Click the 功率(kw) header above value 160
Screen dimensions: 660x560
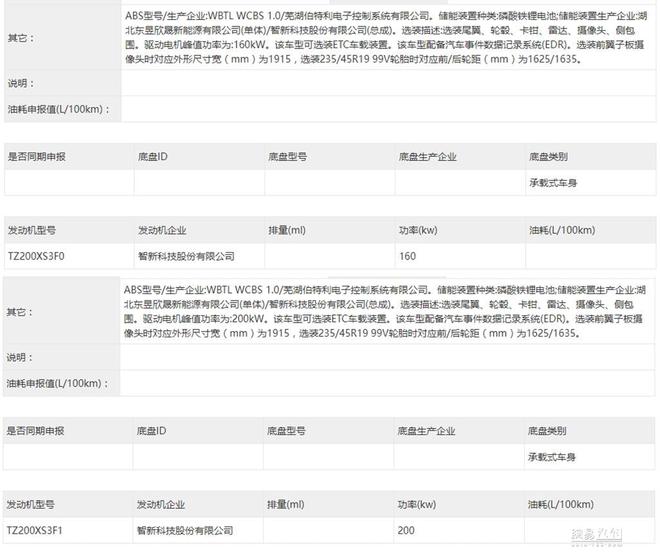click(x=418, y=230)
